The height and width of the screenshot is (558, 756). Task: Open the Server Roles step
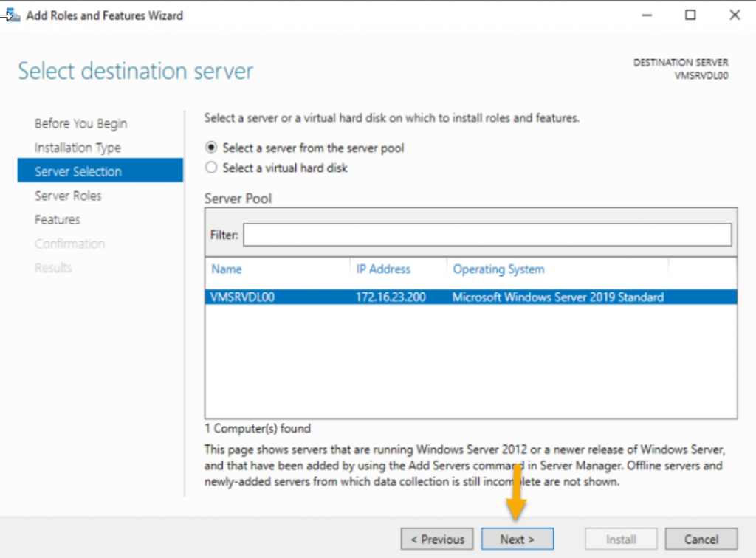coord(69,195)
